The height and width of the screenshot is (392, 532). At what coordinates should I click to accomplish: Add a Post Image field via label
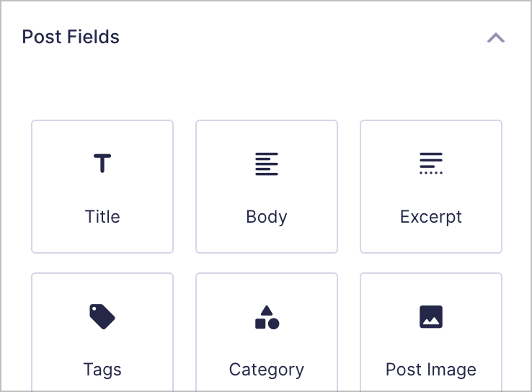pyautogui.click(x=431, y=370)
